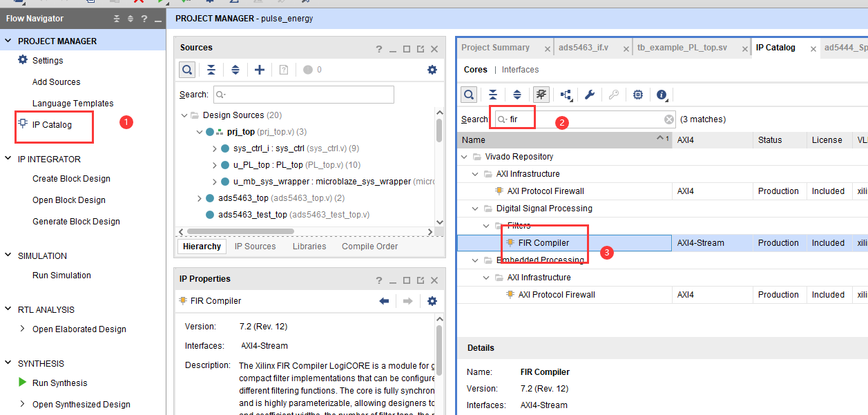Select Compile Order tab

click(369, 247)
